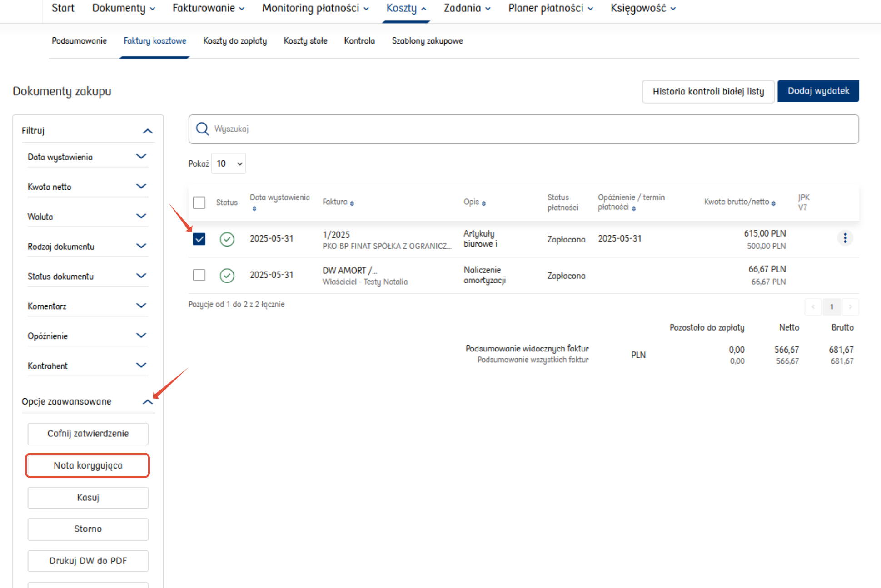The width and height of the screenshot is (881, 588).
Task: Sort by Faktura column sort icon
Action: [352, 203]
